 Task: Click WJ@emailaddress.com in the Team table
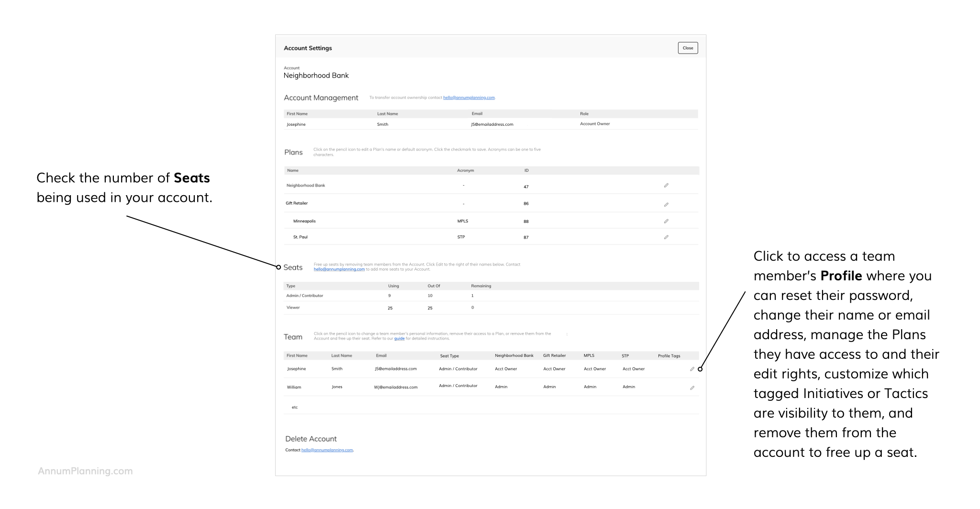tap(396, 387)
